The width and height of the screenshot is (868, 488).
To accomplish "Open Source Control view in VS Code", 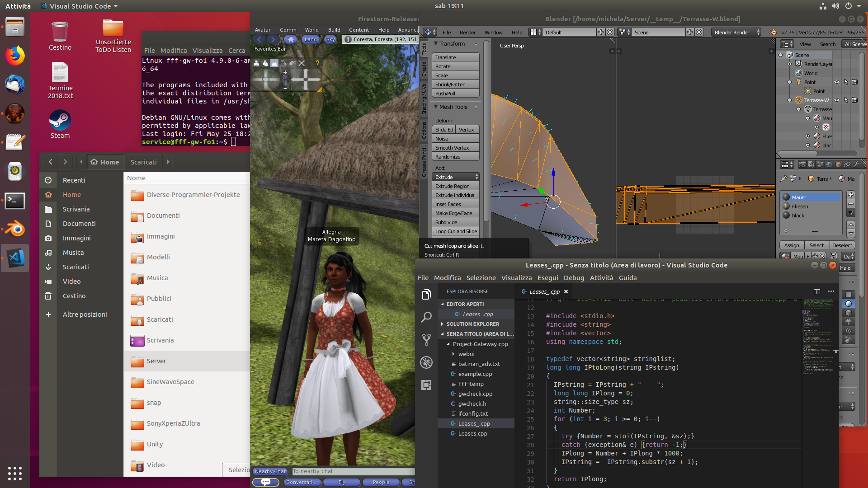I will coord(426,340).
